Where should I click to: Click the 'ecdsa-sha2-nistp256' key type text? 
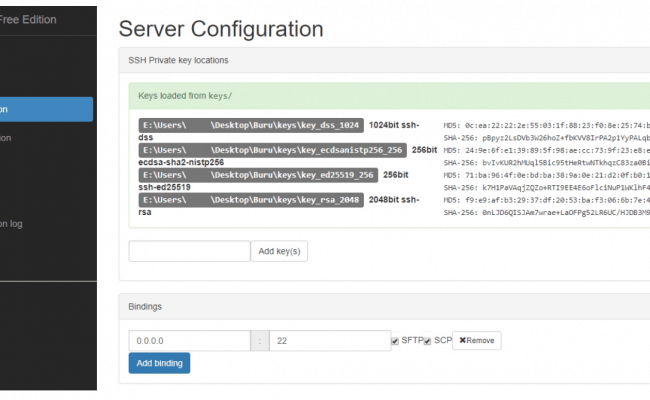(181, 162)
